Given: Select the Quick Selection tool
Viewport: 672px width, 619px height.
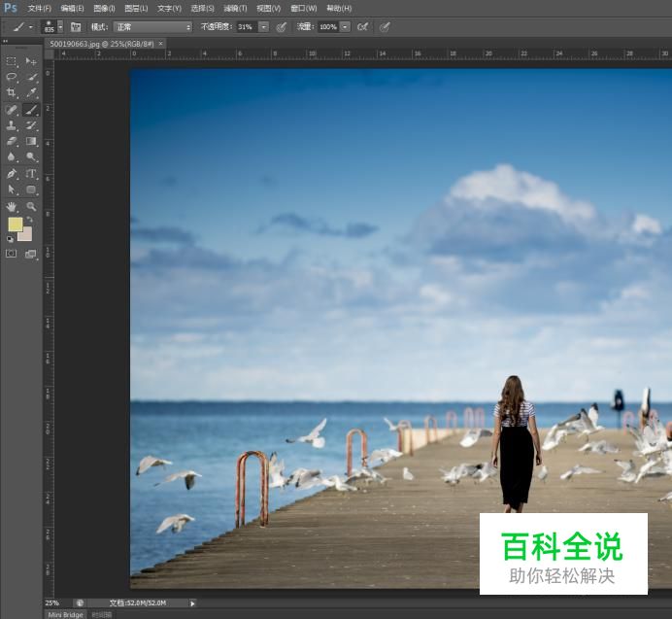Looking at the screenshot, I should tap(31, 77).
